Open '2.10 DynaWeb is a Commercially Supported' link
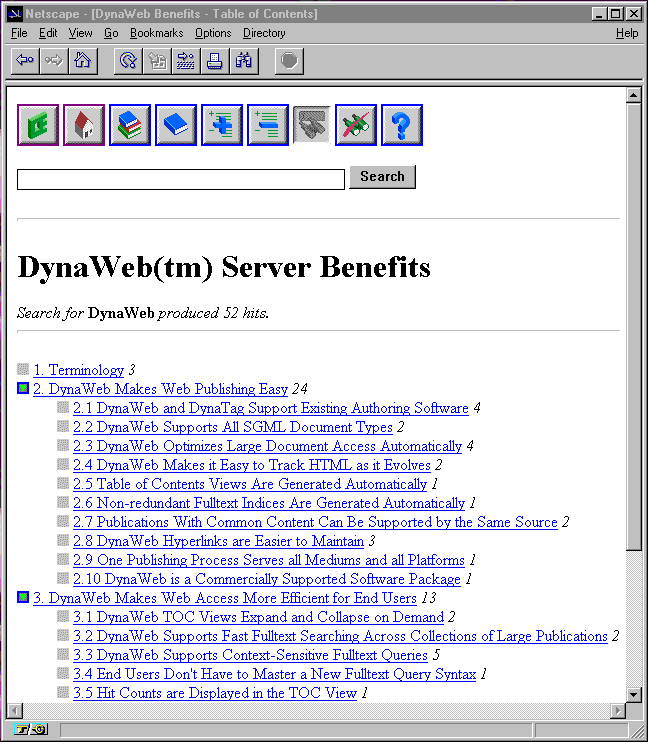Viewport: 648px width, 742px height. tap(267, 579)
